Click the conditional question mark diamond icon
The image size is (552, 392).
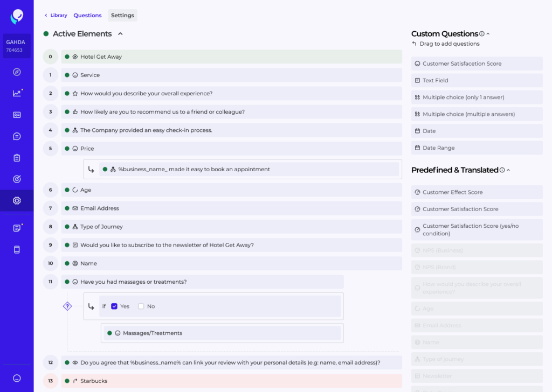67,306
